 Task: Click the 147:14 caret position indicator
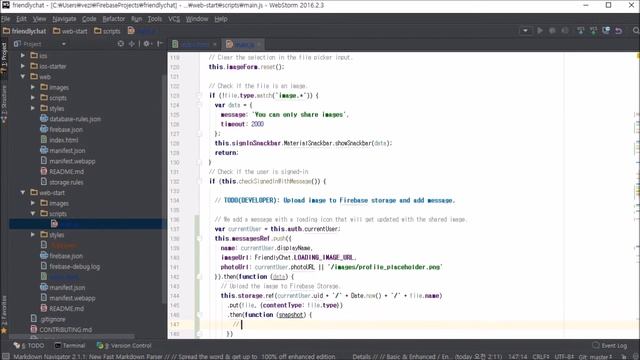point(518,356)
